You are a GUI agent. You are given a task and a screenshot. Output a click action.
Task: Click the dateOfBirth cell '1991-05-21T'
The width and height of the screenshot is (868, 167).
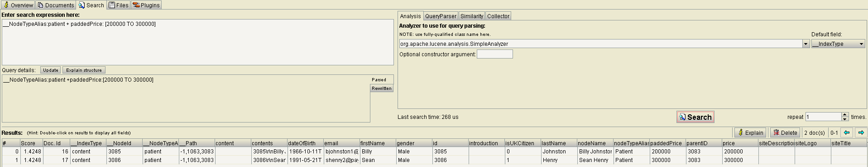[x=305, y=160]
